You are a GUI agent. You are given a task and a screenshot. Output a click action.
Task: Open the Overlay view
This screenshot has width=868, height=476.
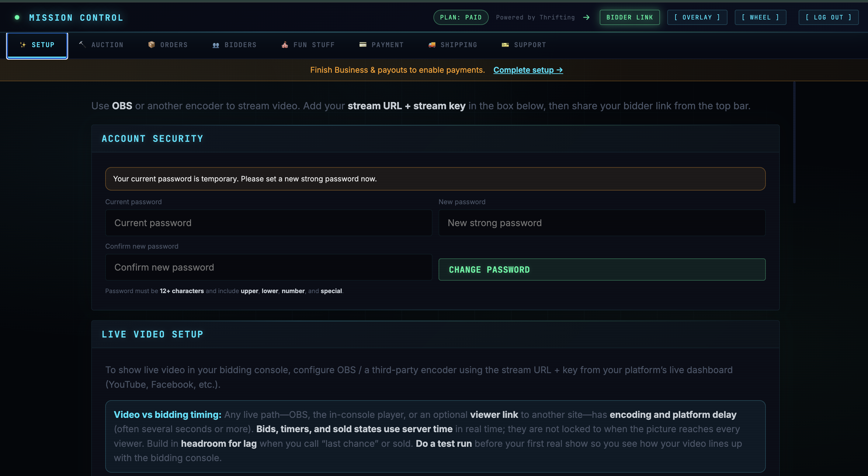696,17
